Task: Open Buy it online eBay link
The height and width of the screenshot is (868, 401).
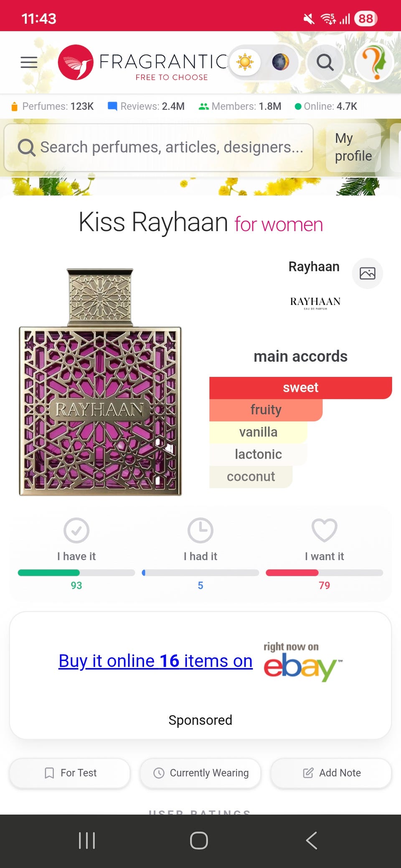Action: [x=155, y=661]
